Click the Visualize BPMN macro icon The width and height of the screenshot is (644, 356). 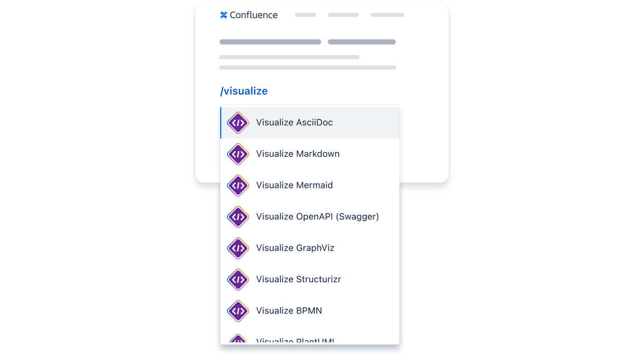coord(238,311)
